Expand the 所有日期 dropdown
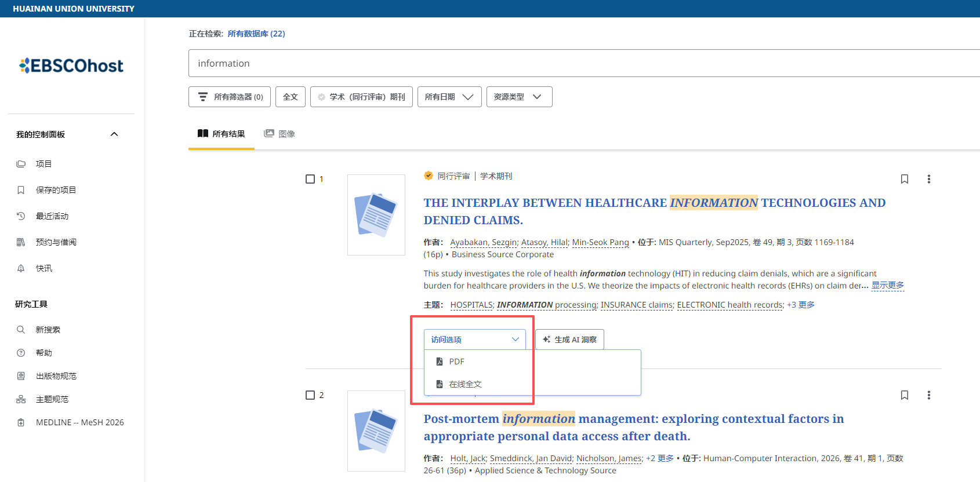Viewport: 980px width, 482px height. click(449, 97)
